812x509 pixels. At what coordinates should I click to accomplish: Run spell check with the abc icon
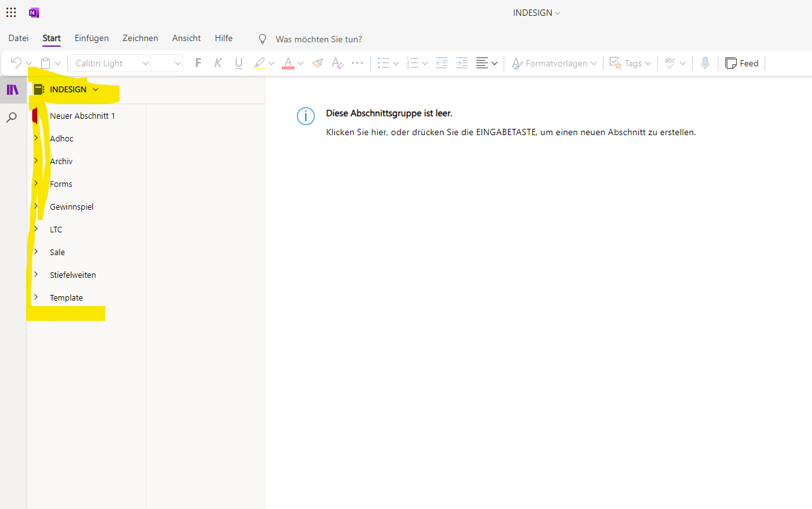670,63
